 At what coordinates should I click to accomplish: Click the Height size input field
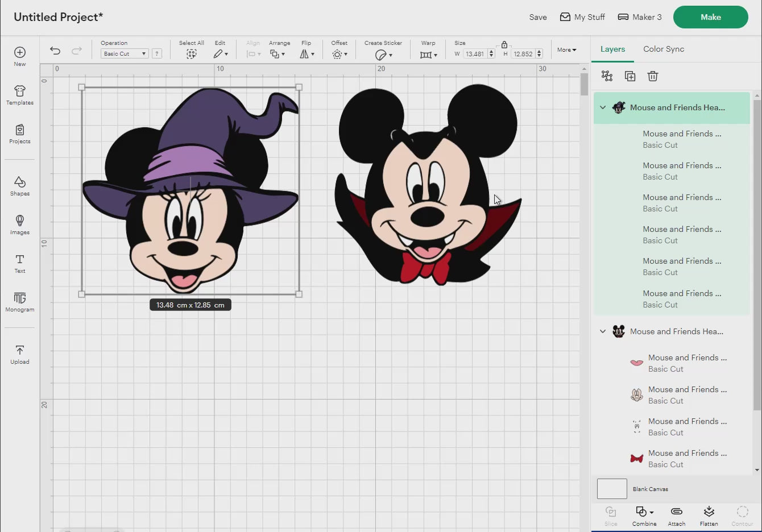tap(523, 54)
